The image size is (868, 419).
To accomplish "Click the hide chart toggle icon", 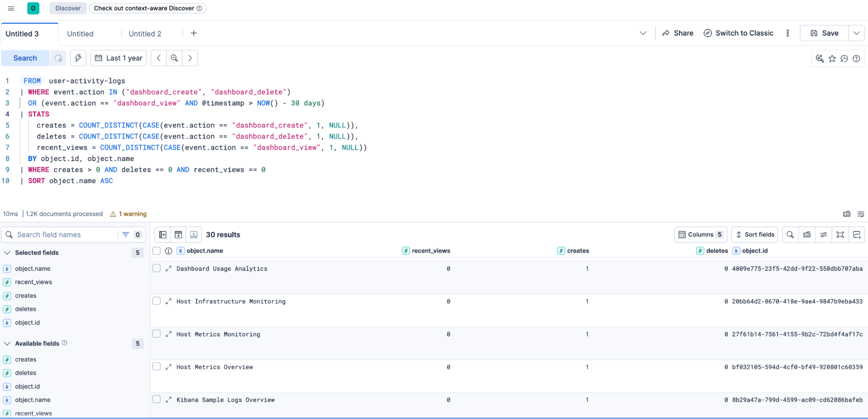I will point(178,235).
